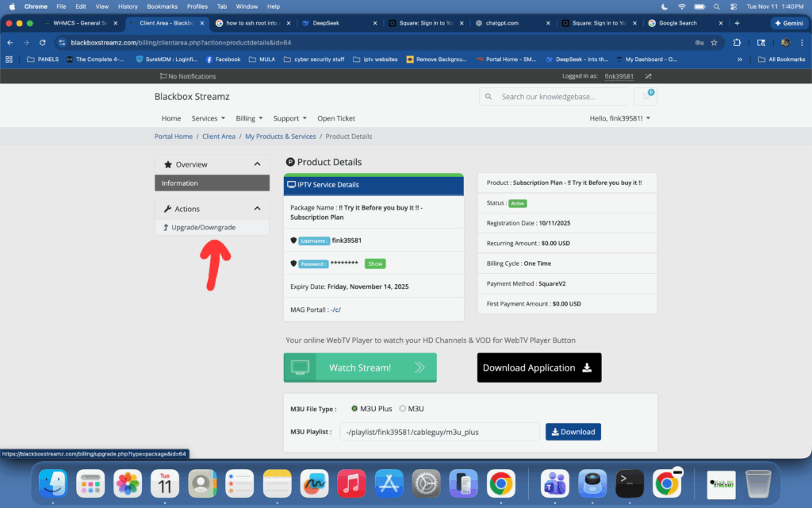Select the M3U radio option
This screenshot has height=508, width=812.
[402, 409]
